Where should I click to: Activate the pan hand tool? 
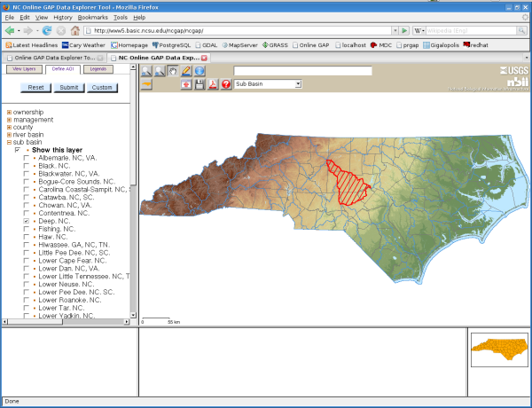coord(173,71)
